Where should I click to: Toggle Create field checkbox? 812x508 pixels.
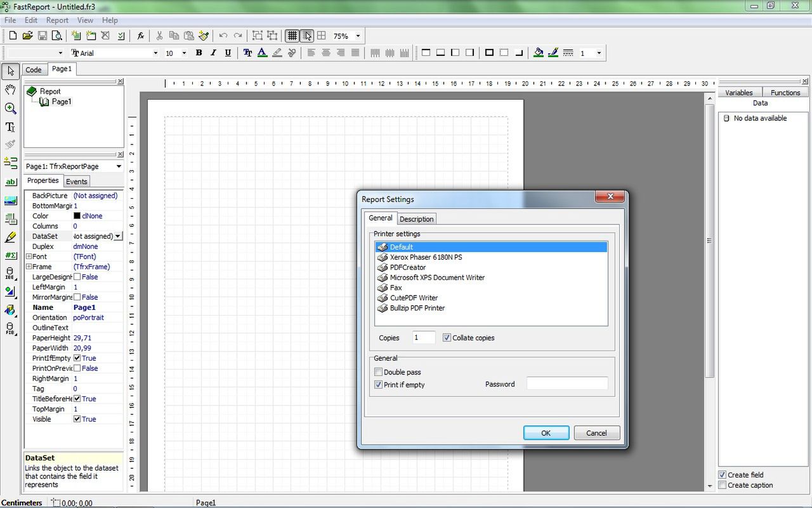tap(722, 475)
